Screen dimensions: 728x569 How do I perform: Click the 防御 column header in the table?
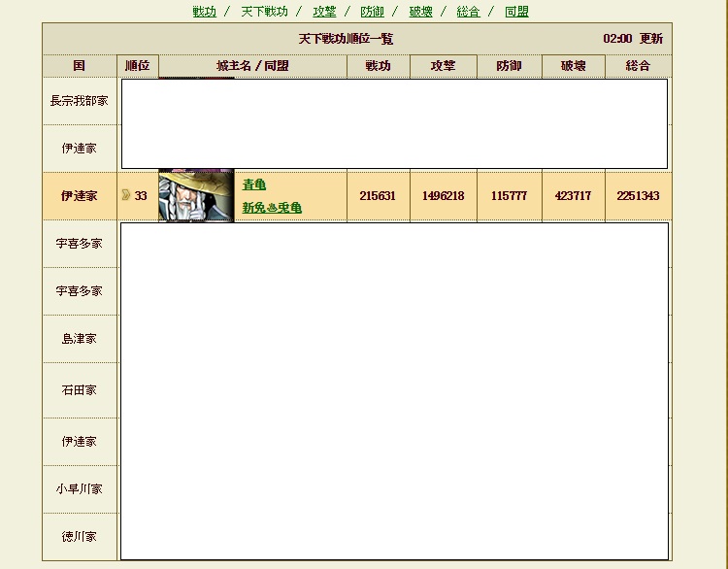tap(509, 65)
